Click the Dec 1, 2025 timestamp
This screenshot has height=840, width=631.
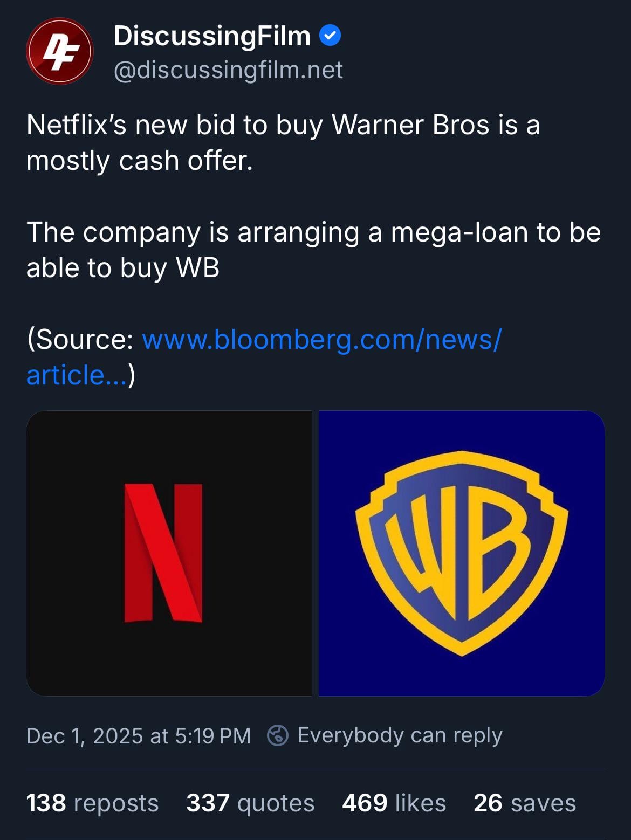[139, 736]
